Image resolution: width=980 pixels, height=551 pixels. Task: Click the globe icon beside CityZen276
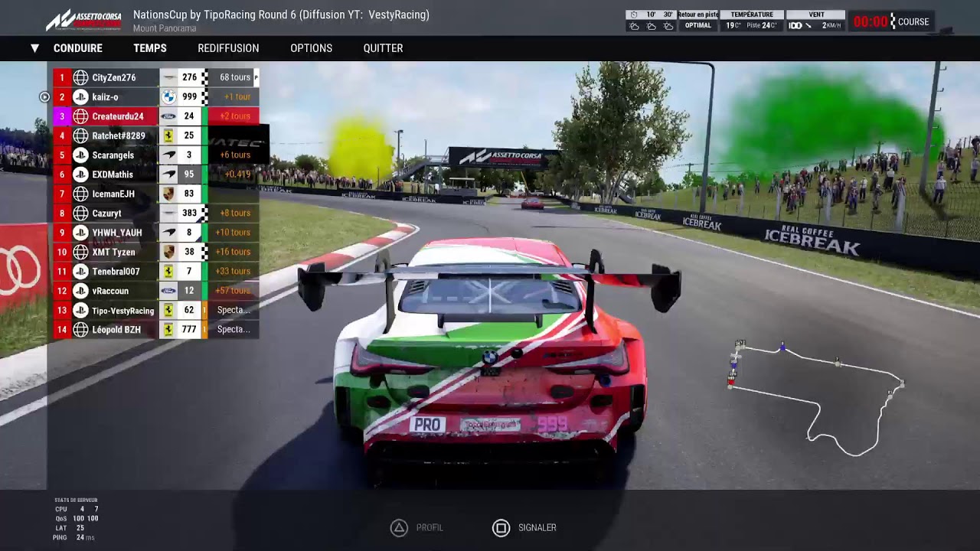(x=80, y=77)
